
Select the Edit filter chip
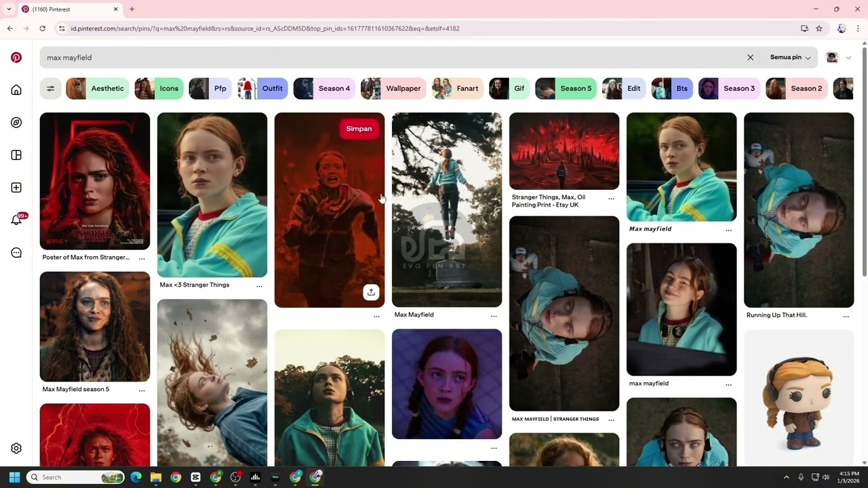(624, 88)
